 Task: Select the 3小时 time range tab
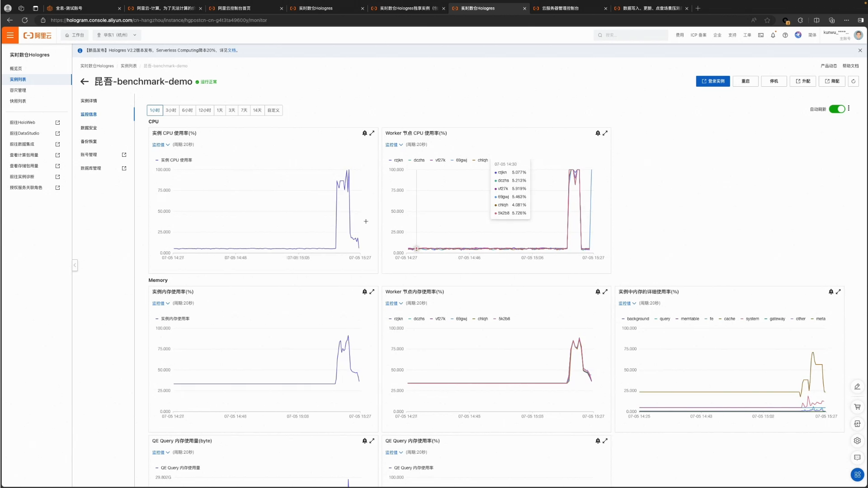(171, 110)
